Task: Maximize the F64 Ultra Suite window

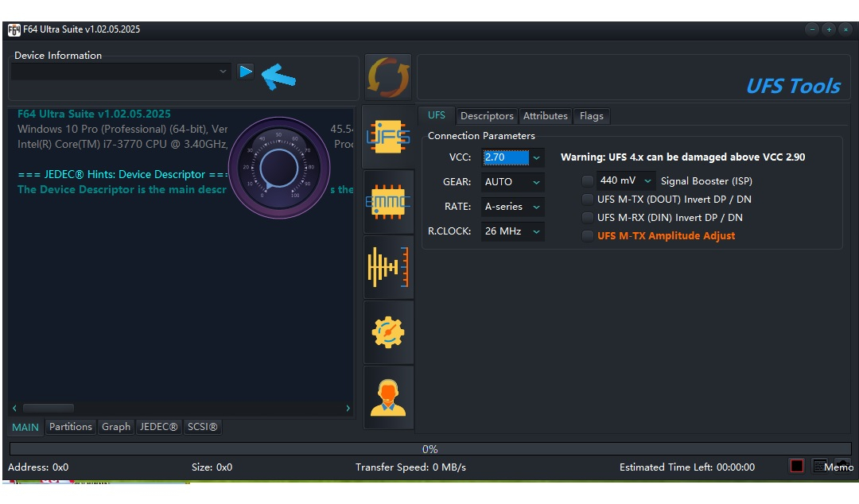Action: pyautogui.click(x=829, y=29)
